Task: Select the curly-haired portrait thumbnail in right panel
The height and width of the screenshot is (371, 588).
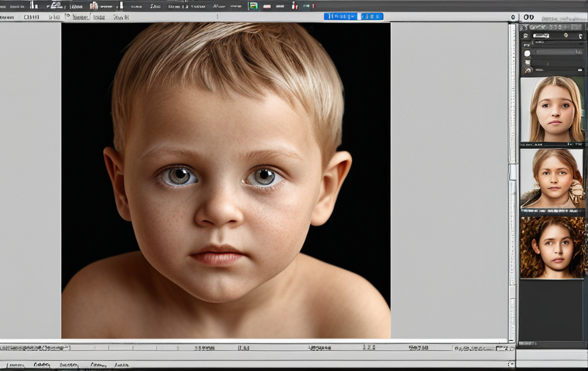Action: coord(552,247)
